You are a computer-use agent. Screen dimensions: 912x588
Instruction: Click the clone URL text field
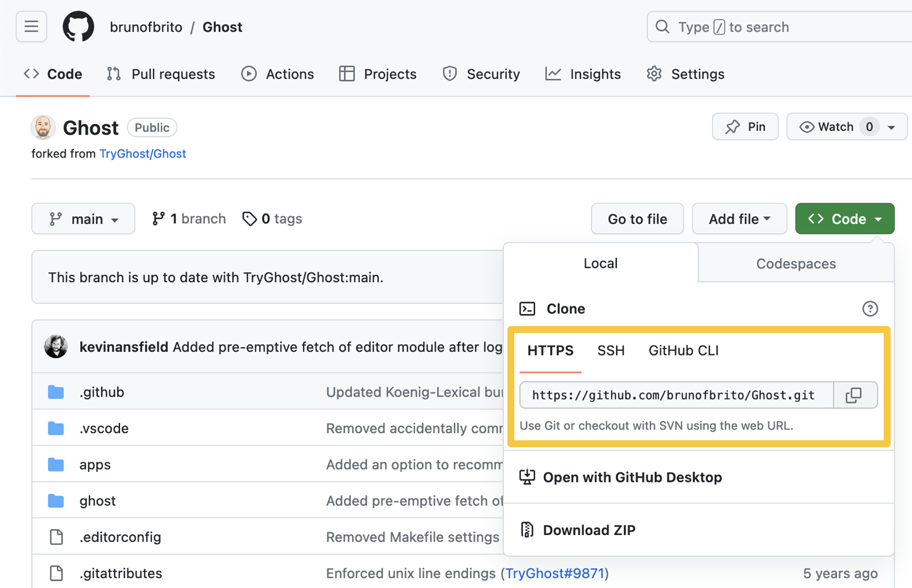coord(676,395)
